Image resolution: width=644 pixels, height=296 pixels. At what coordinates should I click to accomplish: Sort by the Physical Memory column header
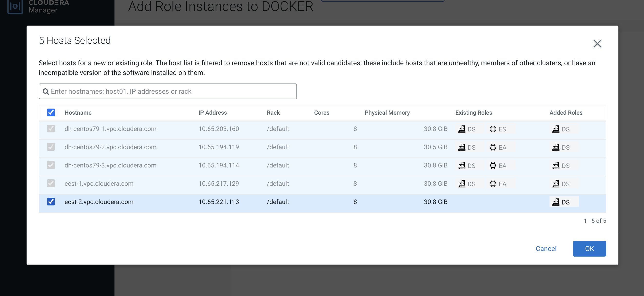coord(387,113)
